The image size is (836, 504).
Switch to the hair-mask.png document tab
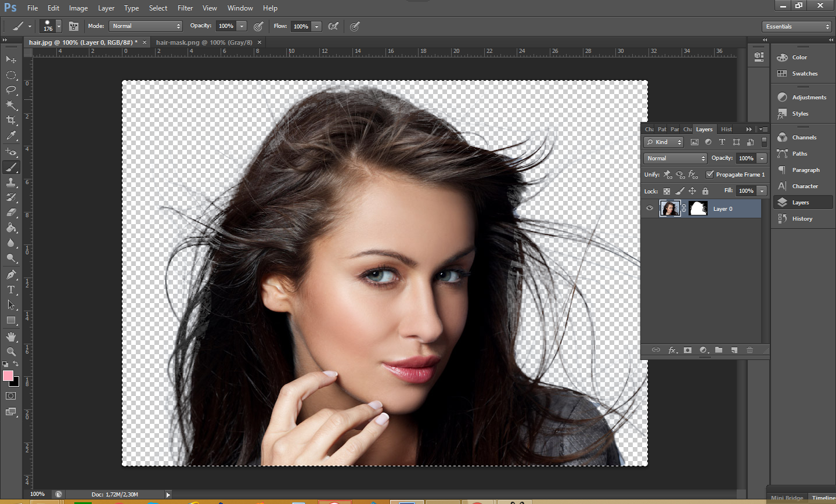204,42
